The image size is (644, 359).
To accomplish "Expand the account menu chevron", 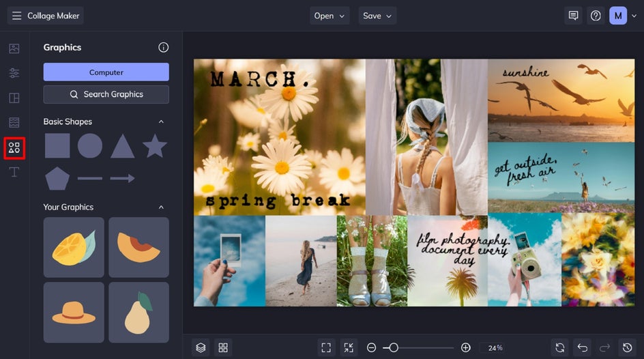I will (634, 16).
